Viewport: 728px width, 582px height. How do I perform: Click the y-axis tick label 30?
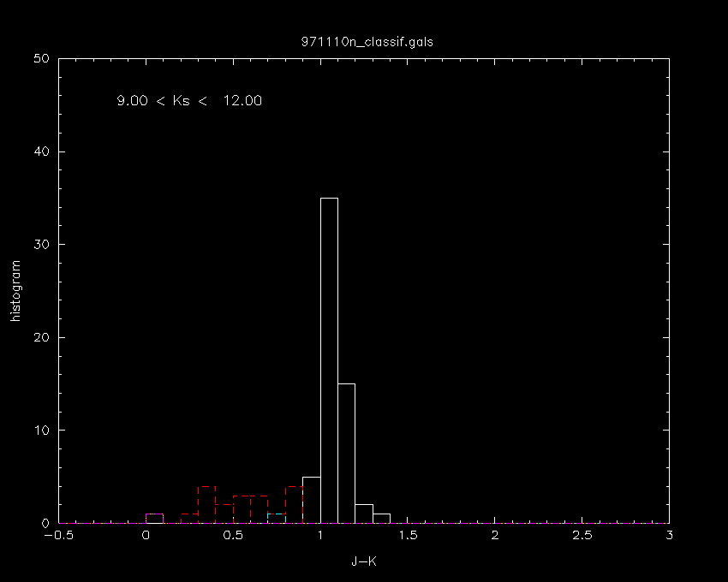tap(42, 245)
